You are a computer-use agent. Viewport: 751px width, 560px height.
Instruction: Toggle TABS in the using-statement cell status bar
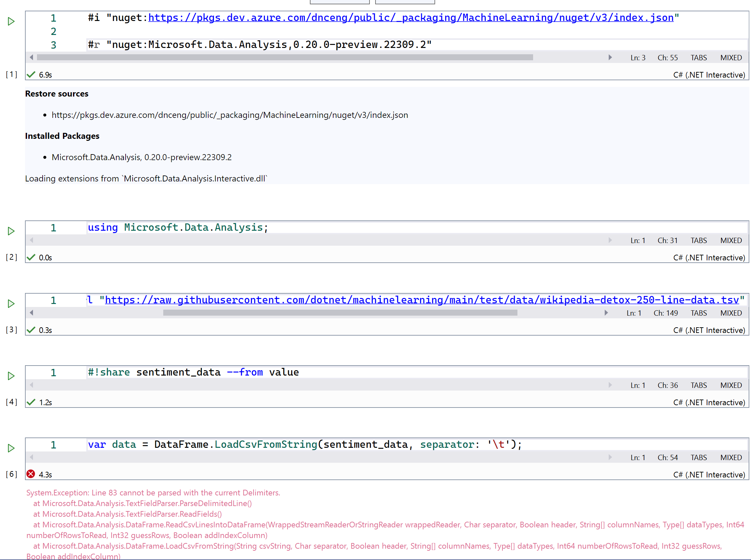pyautogui.click(x=699, y=240)
